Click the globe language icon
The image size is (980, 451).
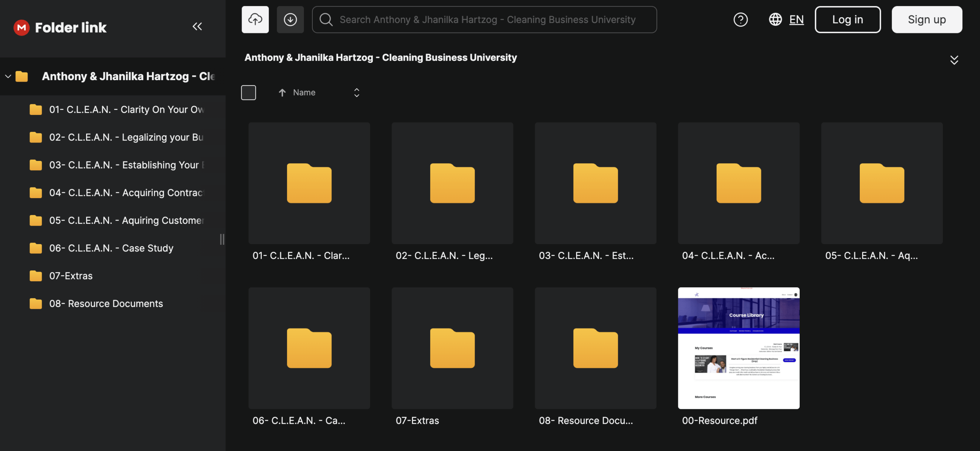tap(775, 20)
